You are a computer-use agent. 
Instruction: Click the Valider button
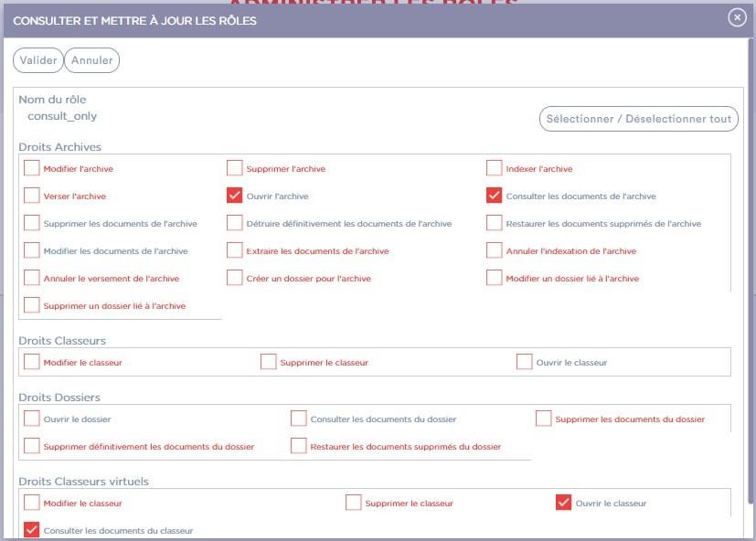38,60
